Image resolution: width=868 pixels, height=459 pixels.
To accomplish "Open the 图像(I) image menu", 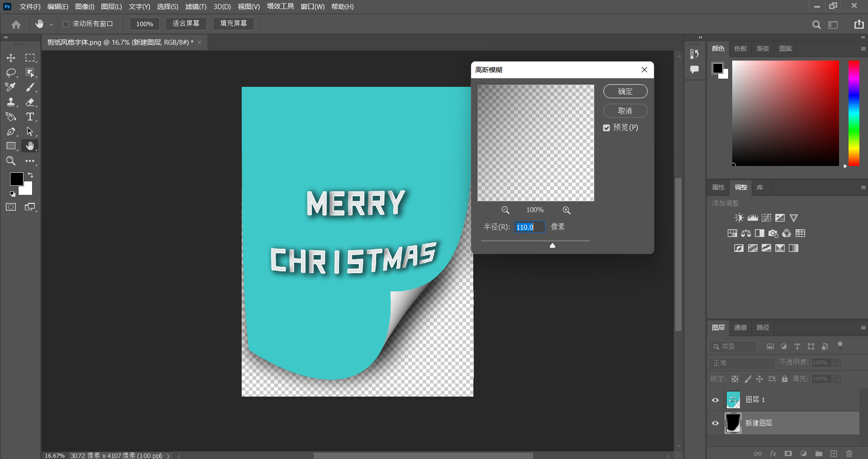I will [85, 7].
